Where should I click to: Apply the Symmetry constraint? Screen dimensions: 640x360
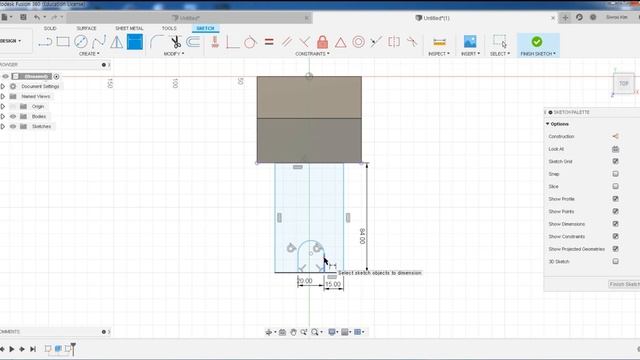tap(394, 42)
